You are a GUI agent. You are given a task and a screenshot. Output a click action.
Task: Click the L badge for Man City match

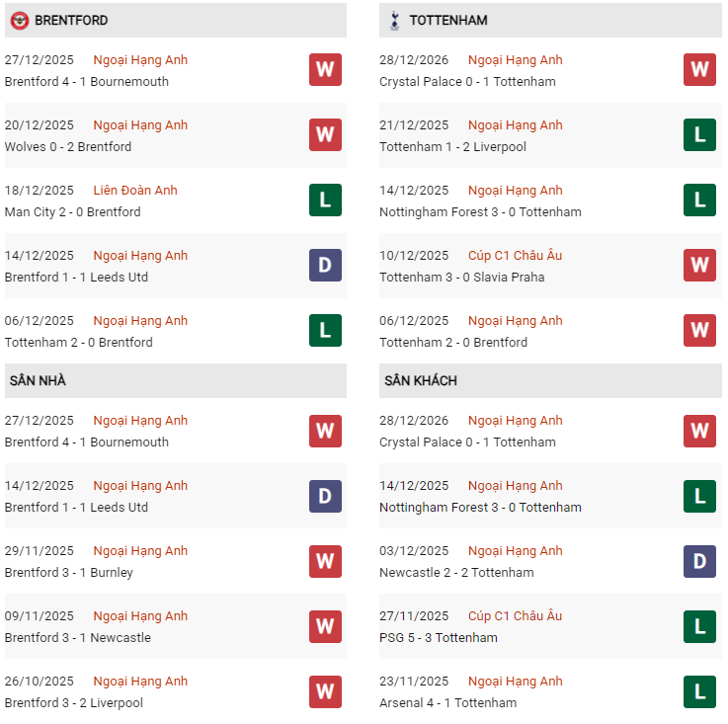pyautogui.click(x=325, y=201)
